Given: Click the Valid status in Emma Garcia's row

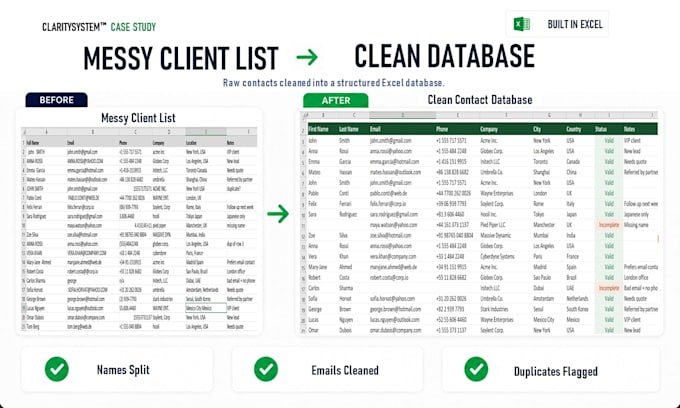Looking at the screenshot, I should pos(609,162).
